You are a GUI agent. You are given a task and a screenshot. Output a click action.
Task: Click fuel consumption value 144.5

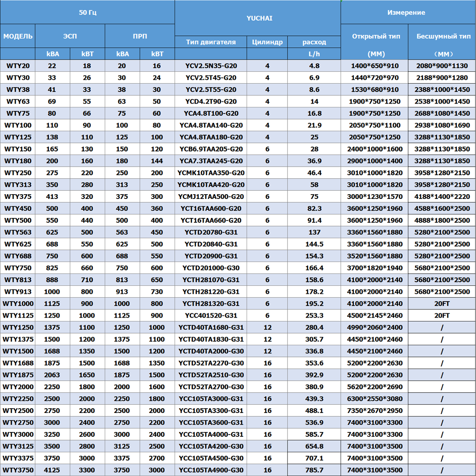[x=314, y=244]
